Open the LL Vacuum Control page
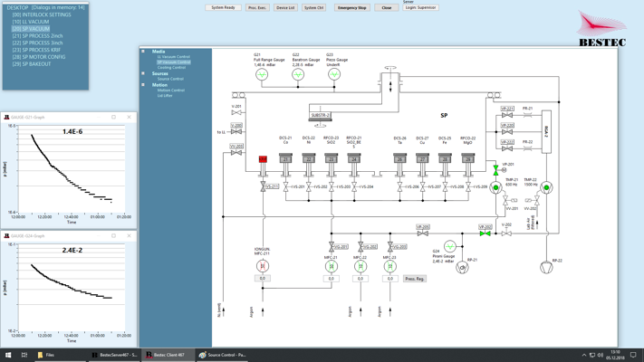 174,57
